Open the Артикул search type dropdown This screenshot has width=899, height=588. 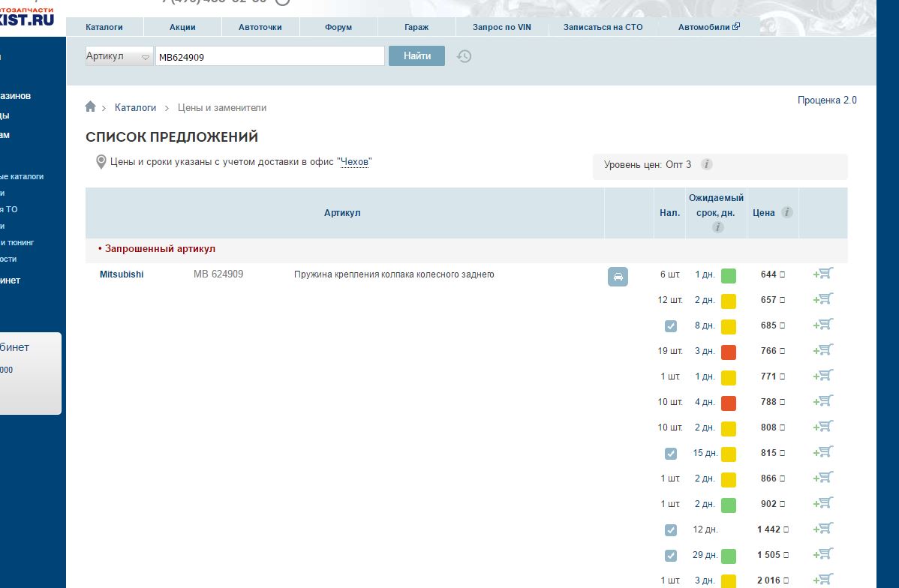119,56
